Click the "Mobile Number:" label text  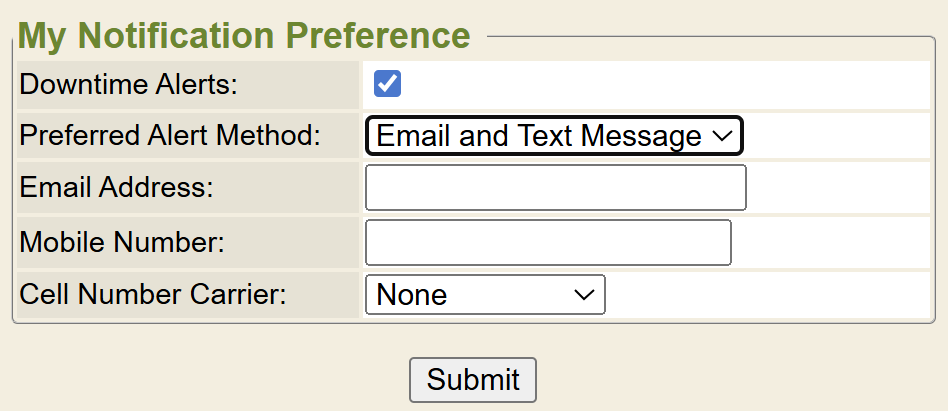(122, 242)
